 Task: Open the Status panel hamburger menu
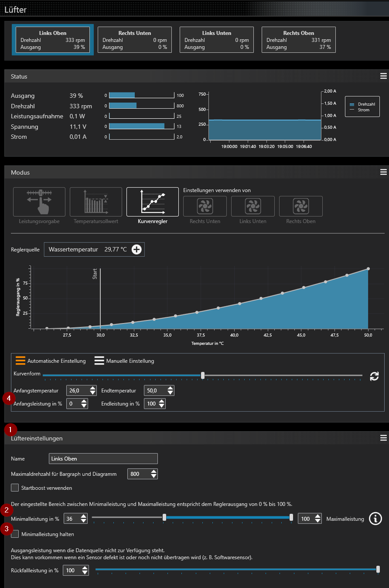[383, 76]
